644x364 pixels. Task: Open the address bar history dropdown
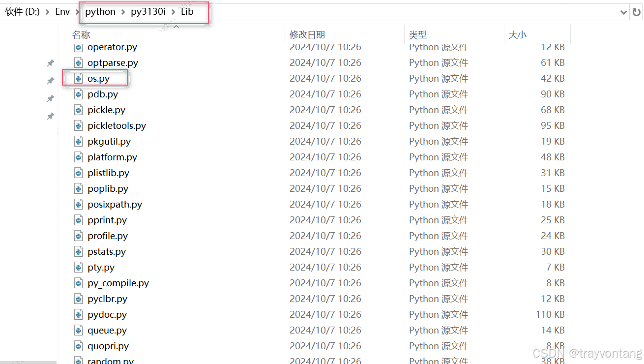pos(623,12)
